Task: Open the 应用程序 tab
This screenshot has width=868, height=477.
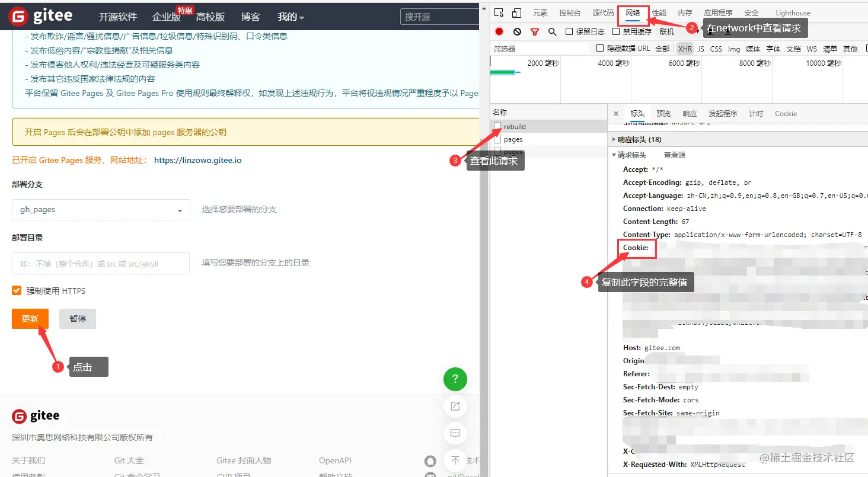Action: 718,13
